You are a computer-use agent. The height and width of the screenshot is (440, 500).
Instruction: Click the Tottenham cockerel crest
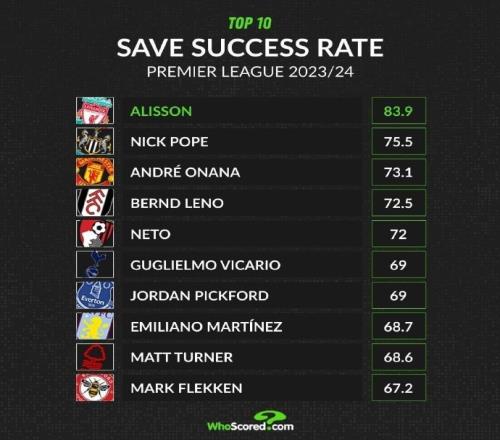click(x=95, y=264)
